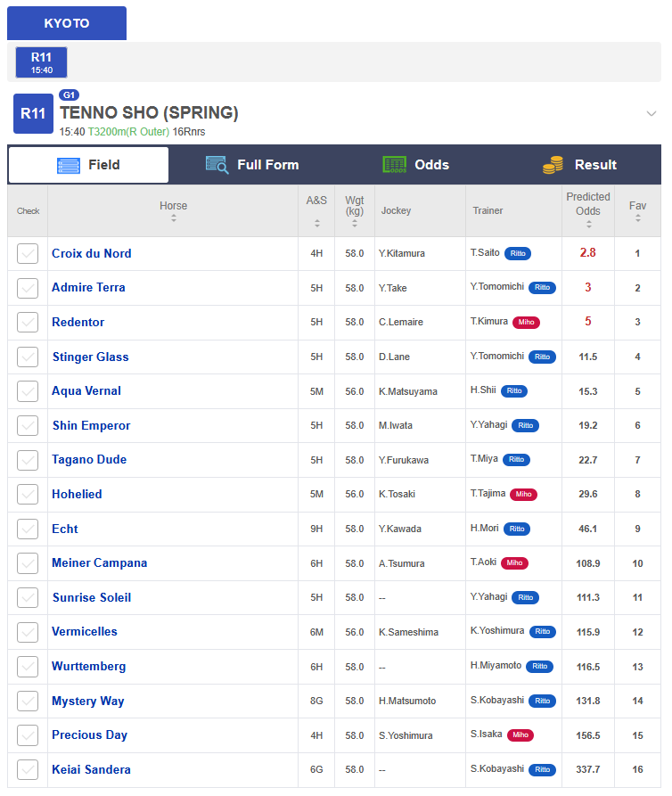
Task: Check the Admire Terra checkbox
Action: 28,288
